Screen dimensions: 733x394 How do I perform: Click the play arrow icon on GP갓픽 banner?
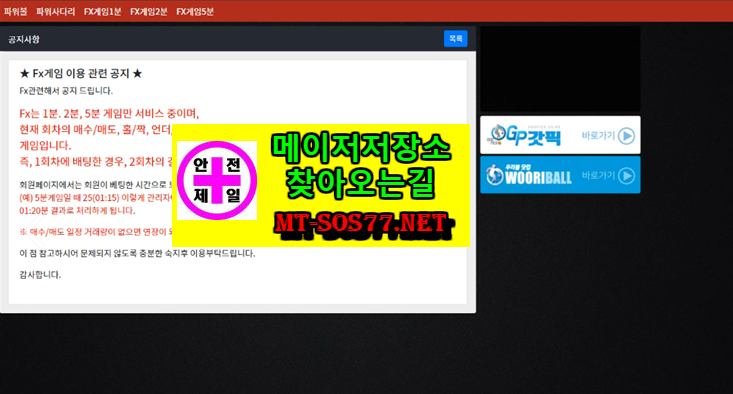coord(626,136)
